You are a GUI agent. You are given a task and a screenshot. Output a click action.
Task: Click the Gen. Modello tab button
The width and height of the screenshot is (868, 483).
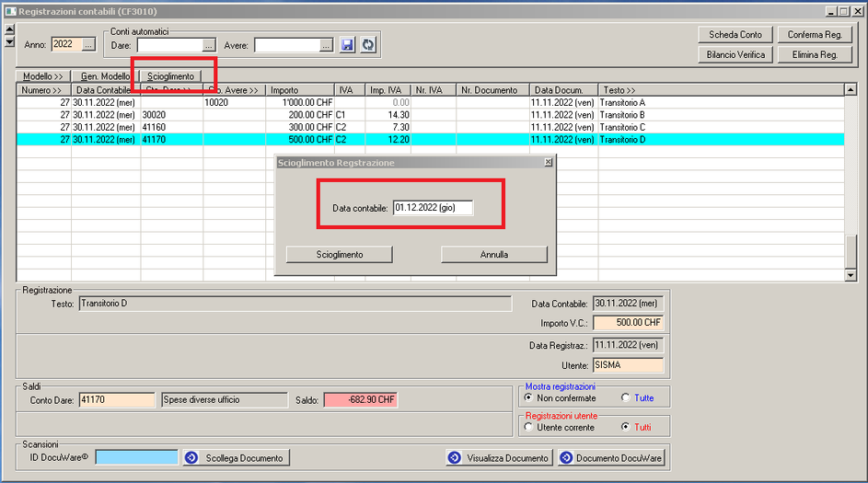(x=105, y=75)
